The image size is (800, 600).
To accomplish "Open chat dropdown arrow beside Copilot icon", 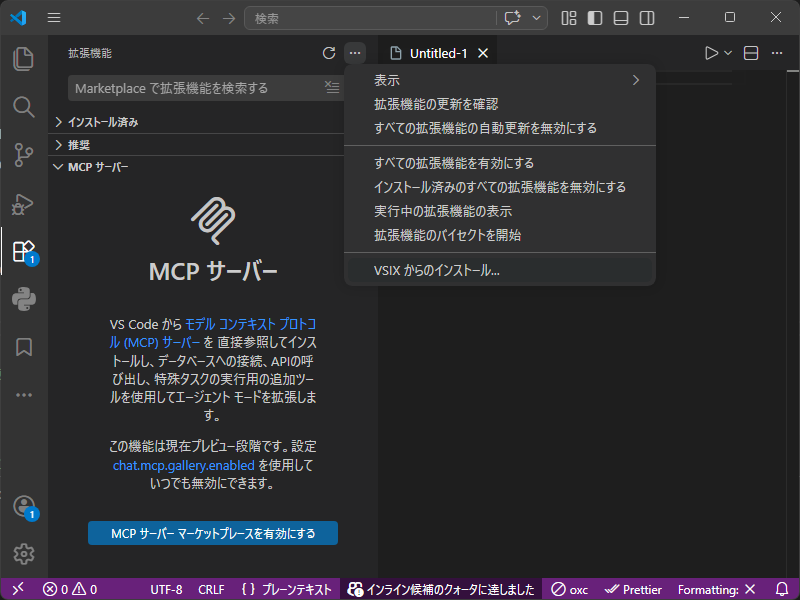I will click(536, 18).
